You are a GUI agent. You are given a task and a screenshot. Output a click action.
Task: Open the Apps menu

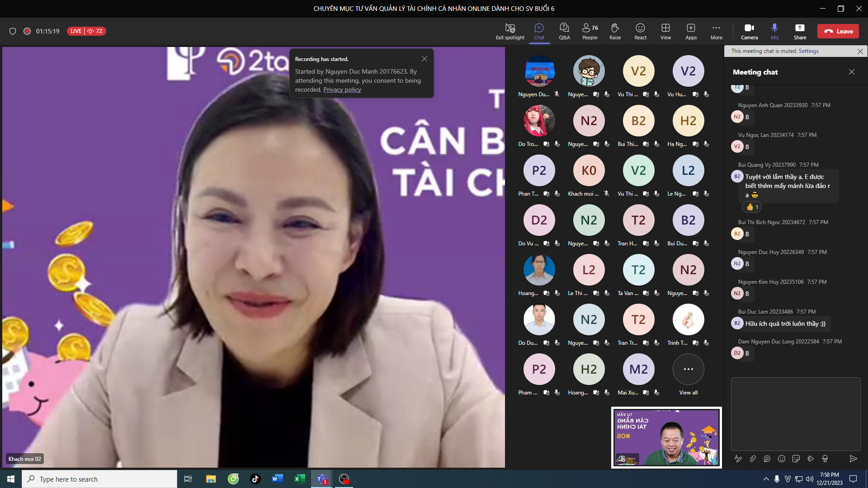(x=691, y=31)
